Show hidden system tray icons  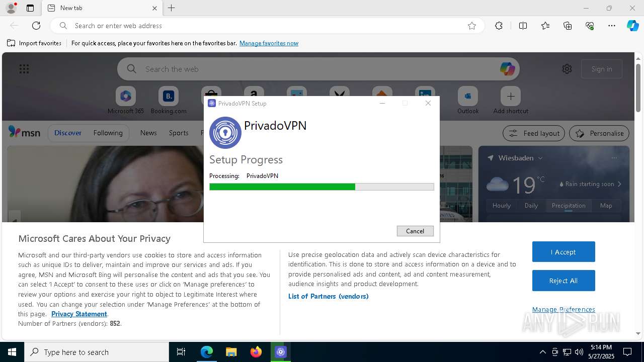point(542,352)
